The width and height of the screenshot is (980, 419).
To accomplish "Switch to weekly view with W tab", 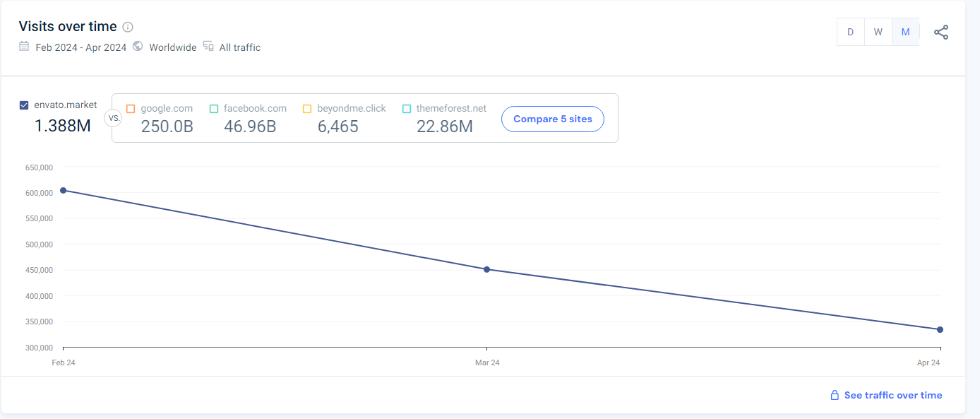I will [878, 33].
